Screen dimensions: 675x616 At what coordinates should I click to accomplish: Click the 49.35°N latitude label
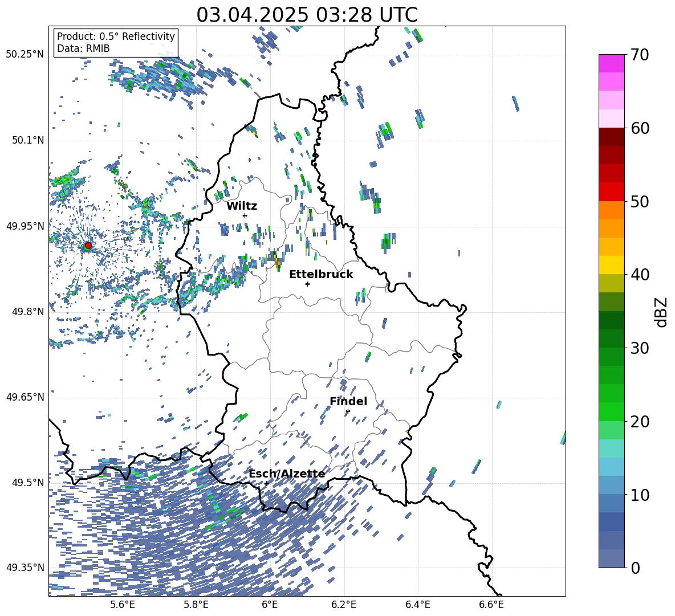point(25,568)
